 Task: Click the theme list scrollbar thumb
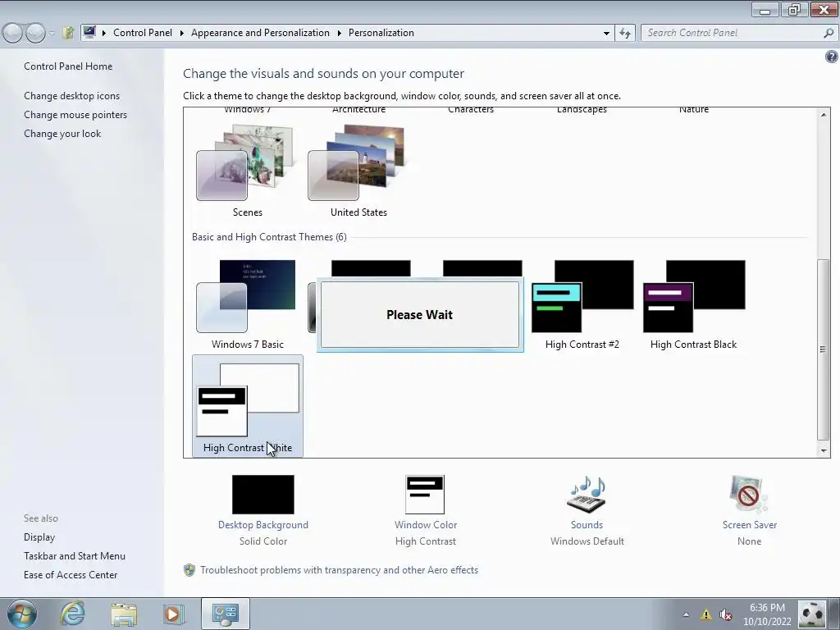[824, 349]
